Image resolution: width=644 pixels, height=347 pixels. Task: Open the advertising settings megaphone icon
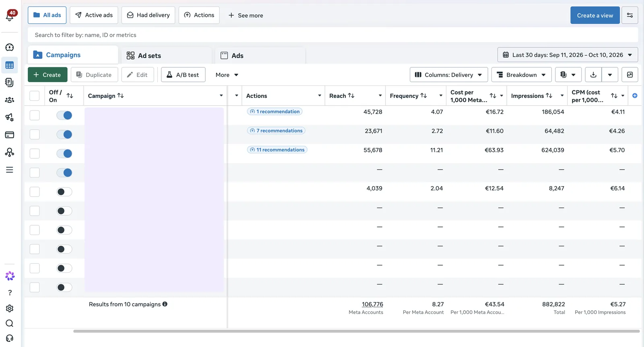tap(10, 117)
